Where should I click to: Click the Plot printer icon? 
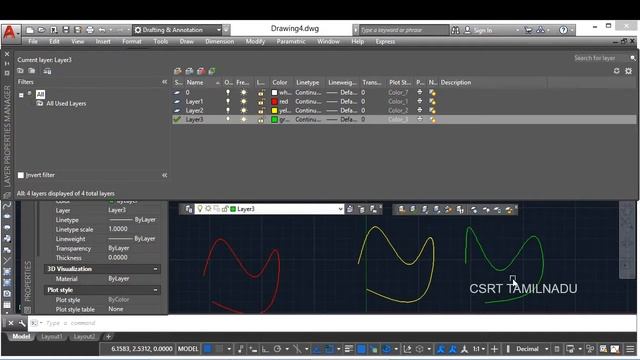[90, 30]
